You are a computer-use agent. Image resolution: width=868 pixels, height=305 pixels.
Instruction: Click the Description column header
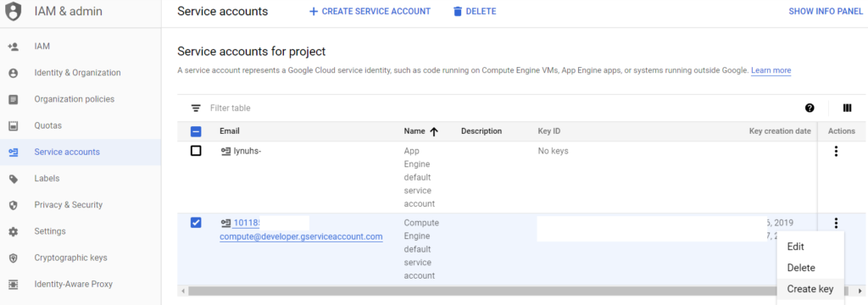click(481, 131)
